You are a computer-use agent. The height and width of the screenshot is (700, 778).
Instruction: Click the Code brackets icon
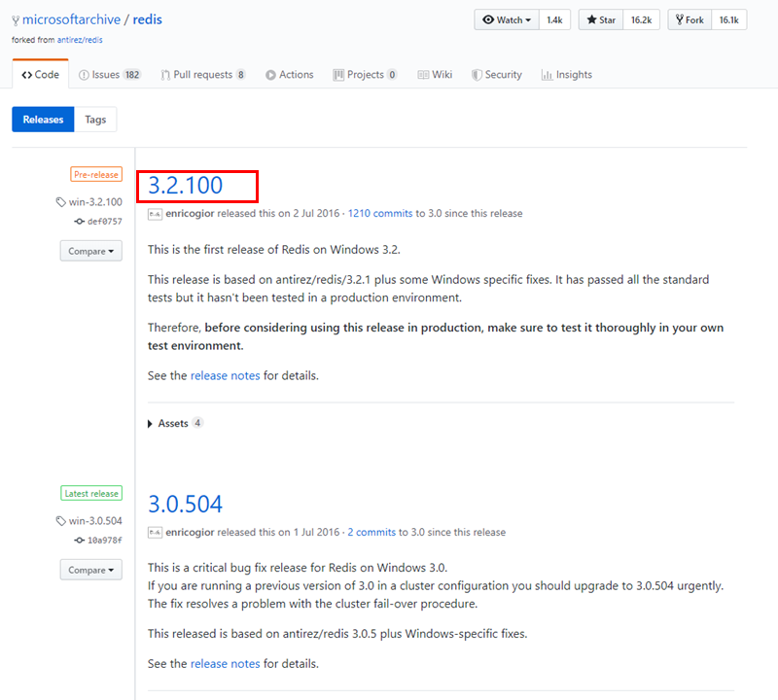(x=27, y=75)
